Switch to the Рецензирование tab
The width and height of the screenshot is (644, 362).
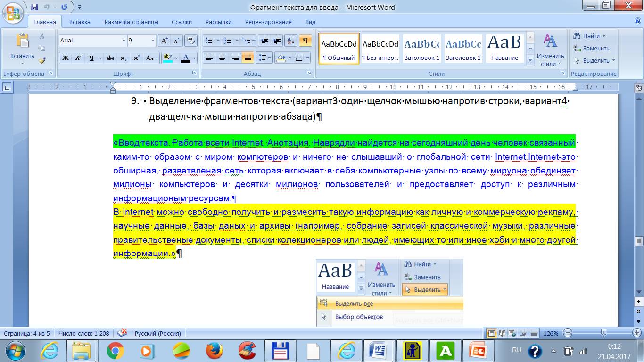pos(268,22)
